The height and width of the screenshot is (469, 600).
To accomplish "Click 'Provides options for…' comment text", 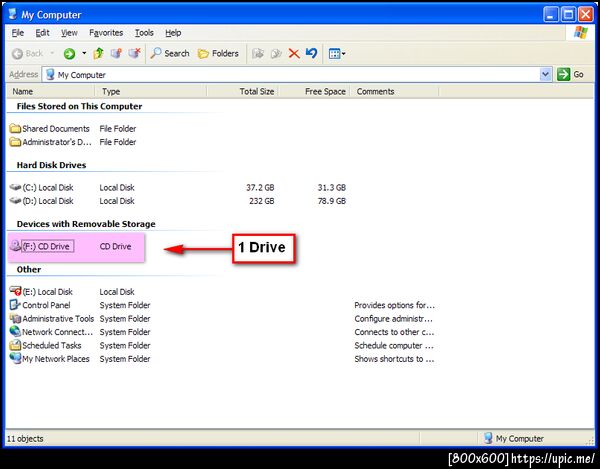I will click(x=394, y=305).
